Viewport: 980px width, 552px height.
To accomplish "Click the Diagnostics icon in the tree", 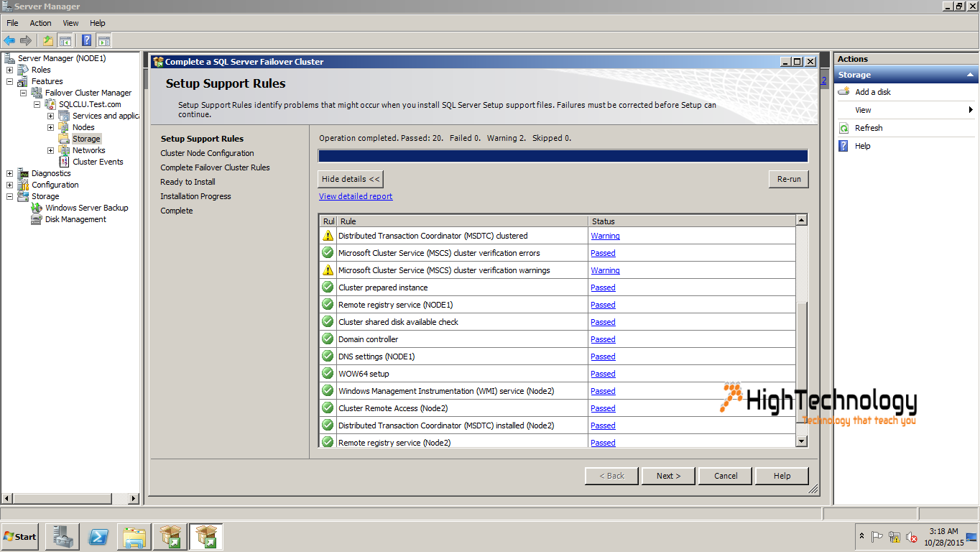I will click(24, 173).
